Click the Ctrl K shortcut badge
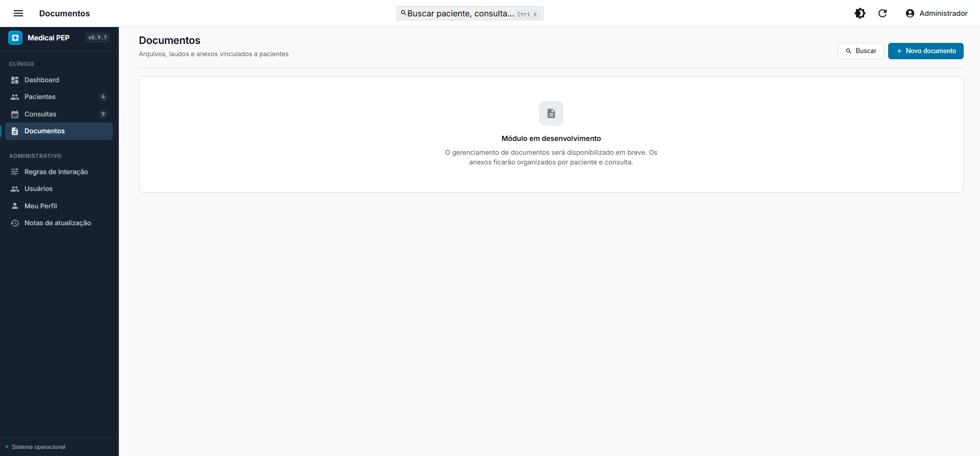This screenshot has width=980, height=456. [527, 14]
